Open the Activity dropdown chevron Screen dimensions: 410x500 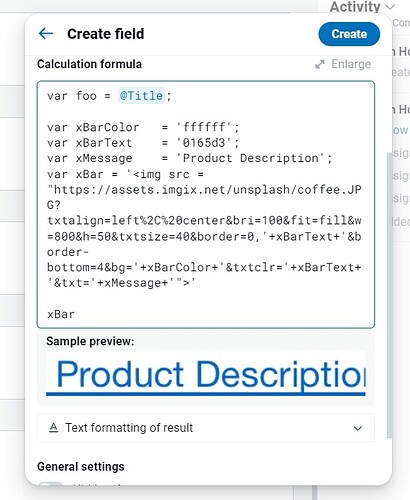click(390, 7)
